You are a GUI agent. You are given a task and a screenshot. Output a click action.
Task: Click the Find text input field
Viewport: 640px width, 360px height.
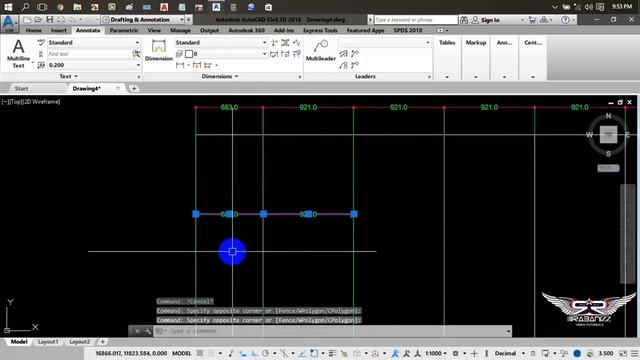click(89, 54)
